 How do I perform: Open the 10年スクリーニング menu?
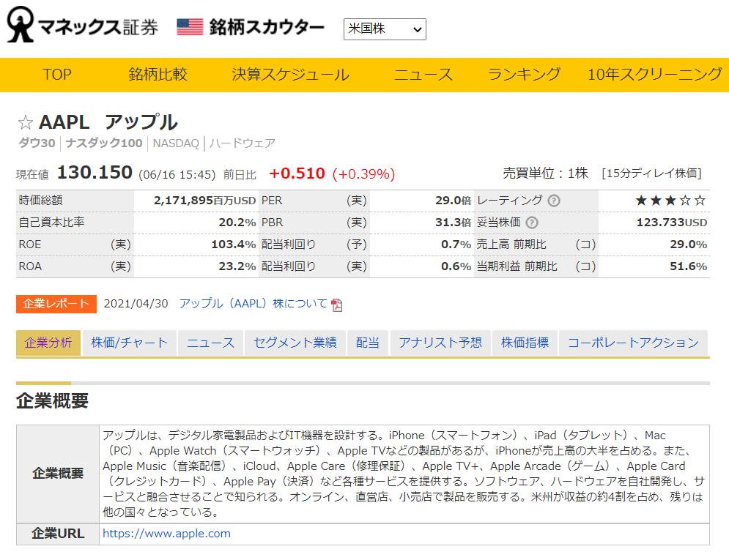pyautogui.click(x=654, y=75)
